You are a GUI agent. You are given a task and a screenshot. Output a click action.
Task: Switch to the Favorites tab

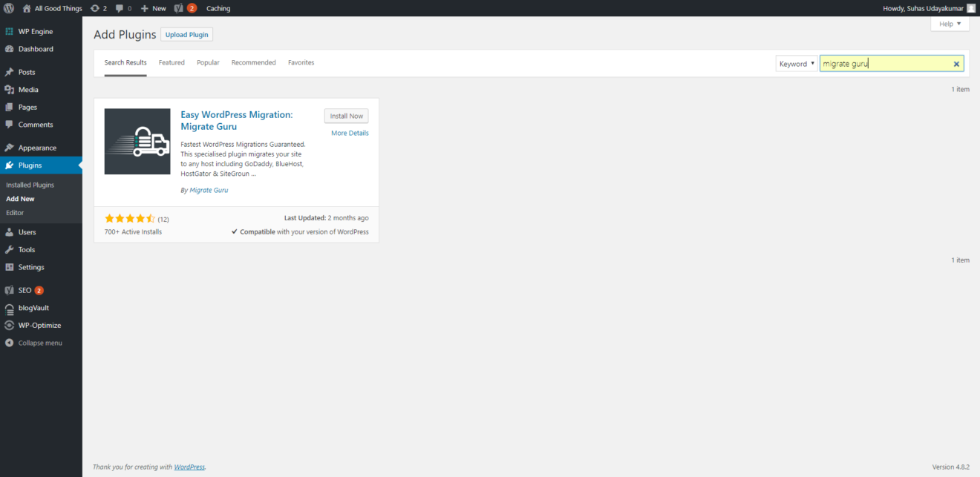point(301,63)
